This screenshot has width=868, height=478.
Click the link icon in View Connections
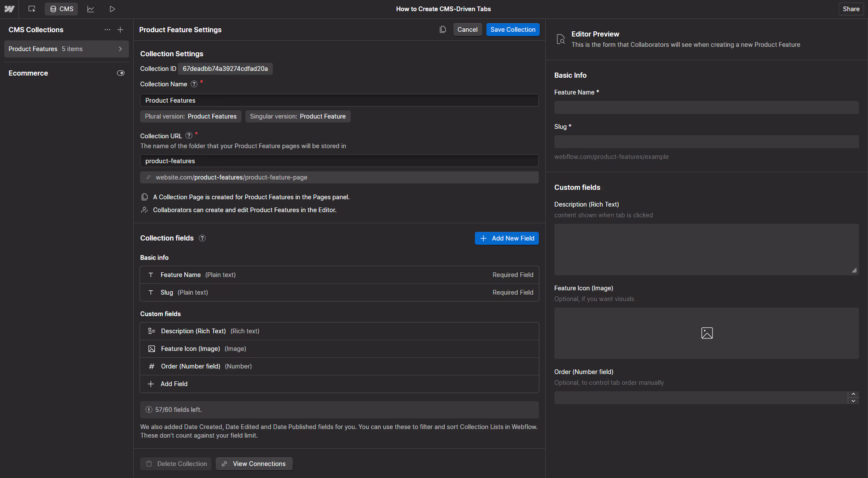[224, 464]
